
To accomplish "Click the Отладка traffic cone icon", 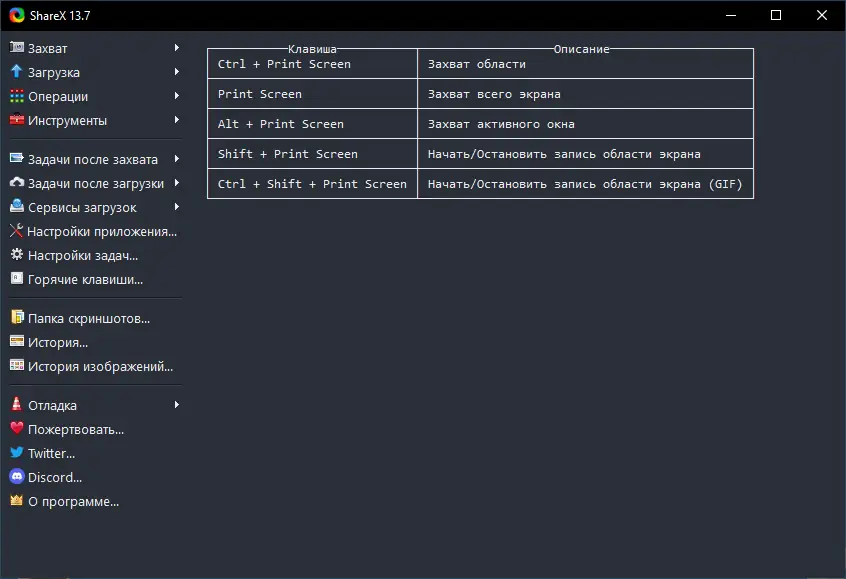I will (17, 404).
